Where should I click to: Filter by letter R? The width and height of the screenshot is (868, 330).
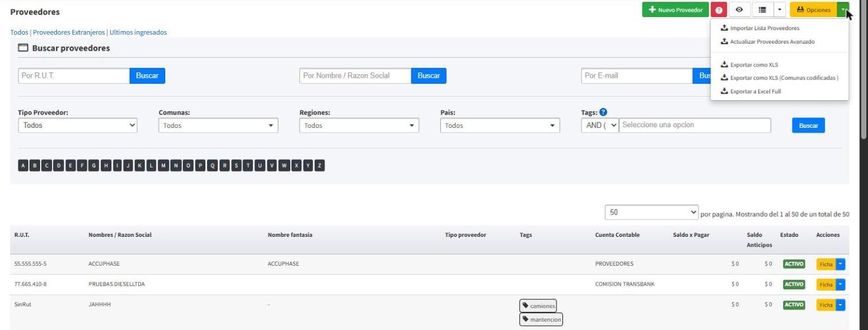tap(225, 166)
